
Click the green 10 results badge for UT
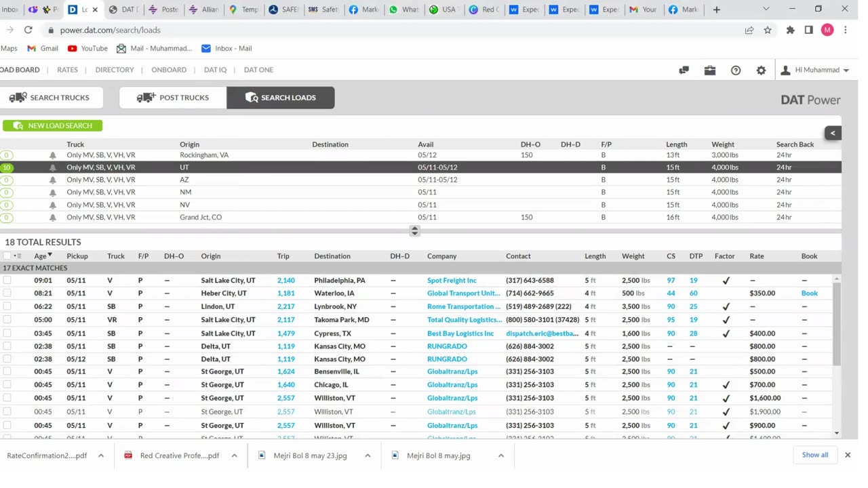point(6,167)
